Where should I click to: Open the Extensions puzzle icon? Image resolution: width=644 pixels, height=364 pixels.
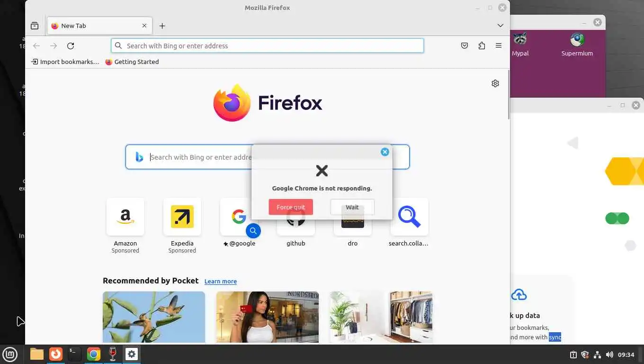click(x=482, y=45)
